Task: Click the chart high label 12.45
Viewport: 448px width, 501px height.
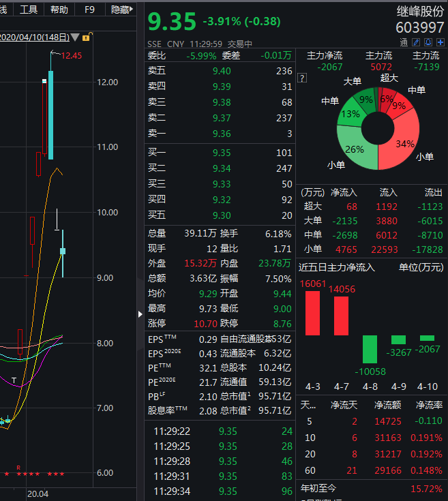Action: click(x=72, y=56)
